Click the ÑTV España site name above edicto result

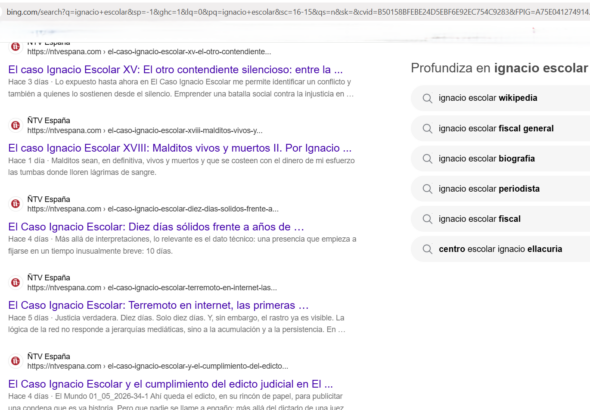(x=49, y=356)
